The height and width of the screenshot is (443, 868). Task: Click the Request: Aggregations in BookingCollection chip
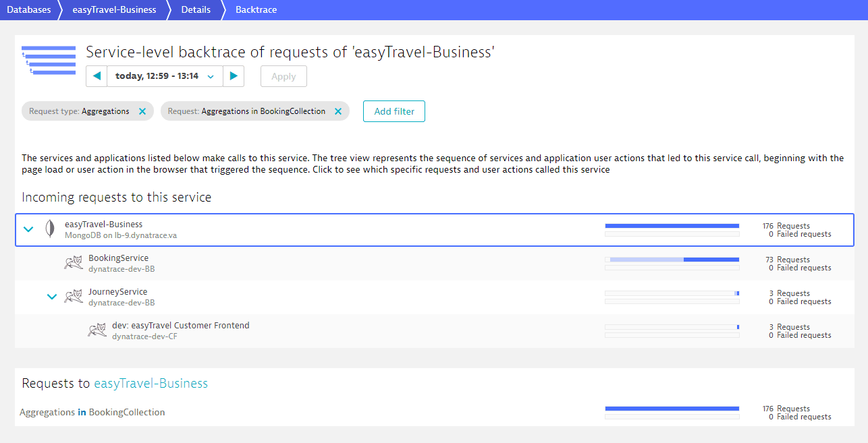[255, 111]
